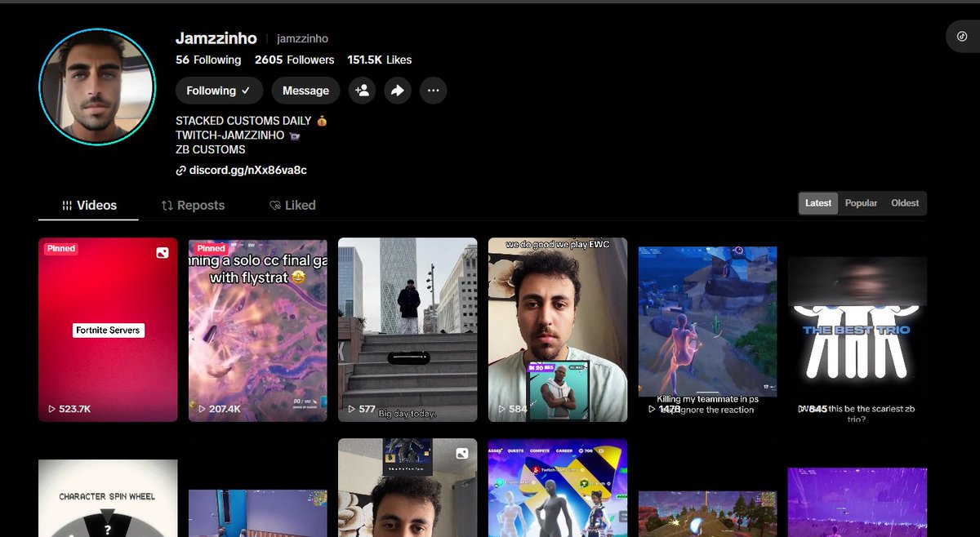Screen dimensions: 980x537
Task: Open the 'we play EWC' video
Action: click(x=558, y=330)
